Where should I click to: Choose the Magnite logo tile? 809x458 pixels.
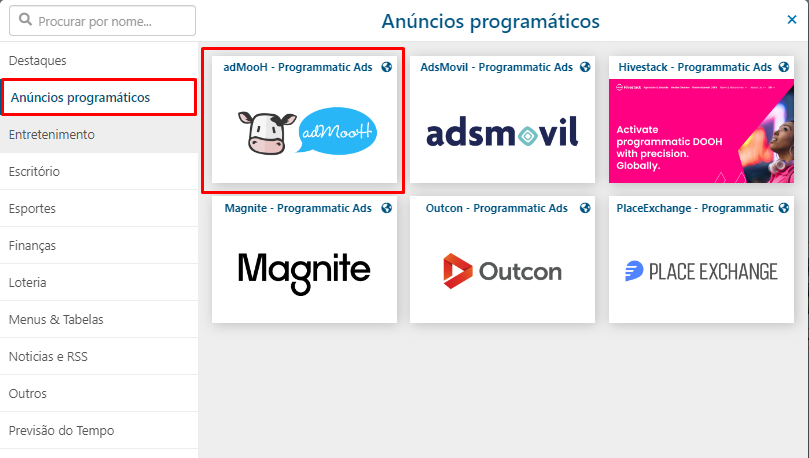tap(304, 271)
